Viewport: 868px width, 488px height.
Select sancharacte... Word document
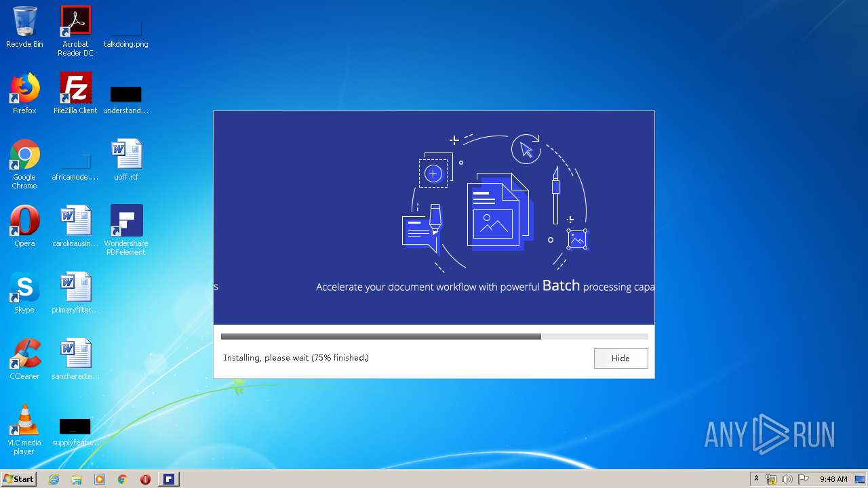click(x=75, y=359)
